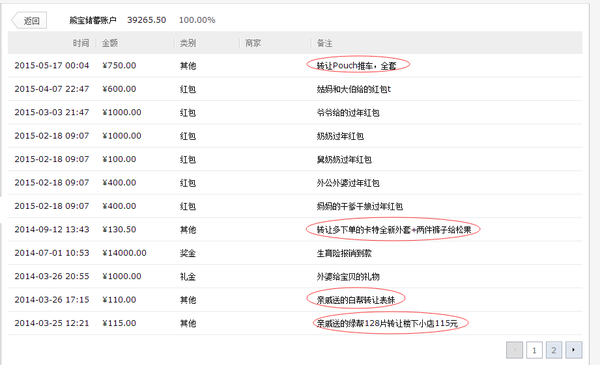Click the 金额 column header
Screen dimensions: 600x365
[109, 43]
